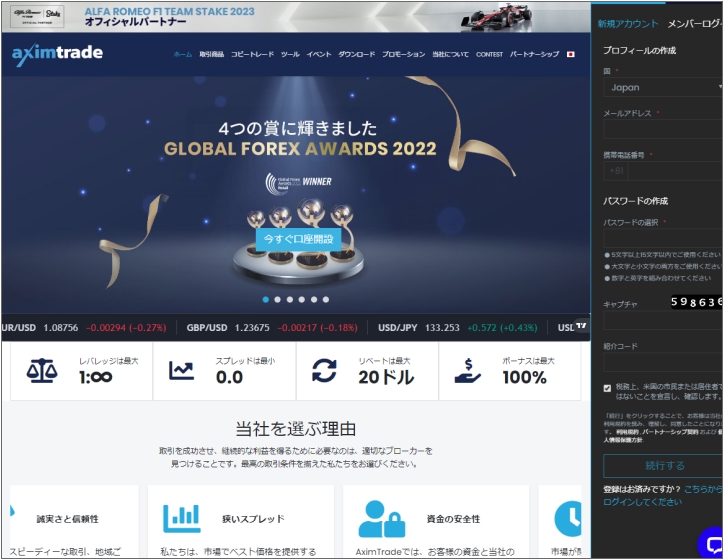Select the fifth carousel dot
Viewport: 723px width, 559px height.
[x=314, y=299]
